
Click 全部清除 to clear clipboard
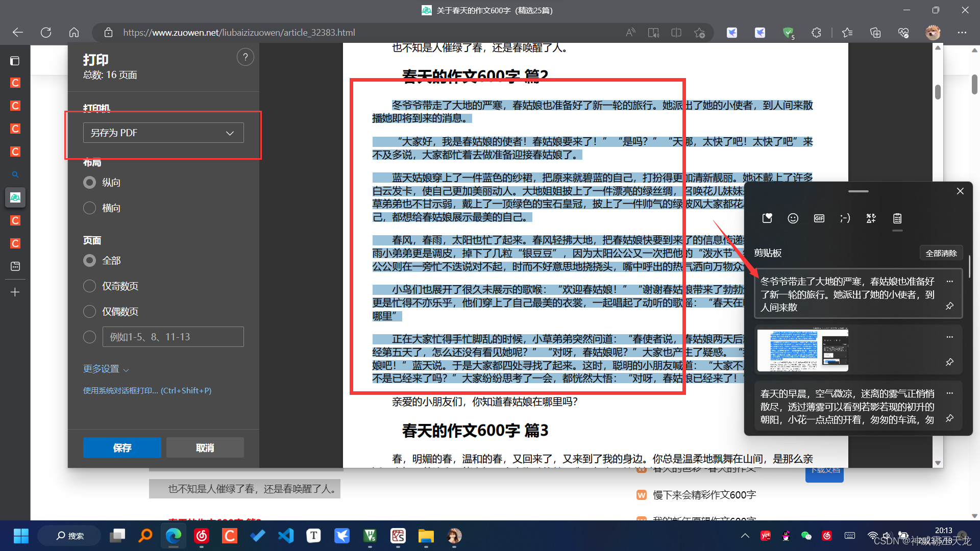tap(941, 253)
